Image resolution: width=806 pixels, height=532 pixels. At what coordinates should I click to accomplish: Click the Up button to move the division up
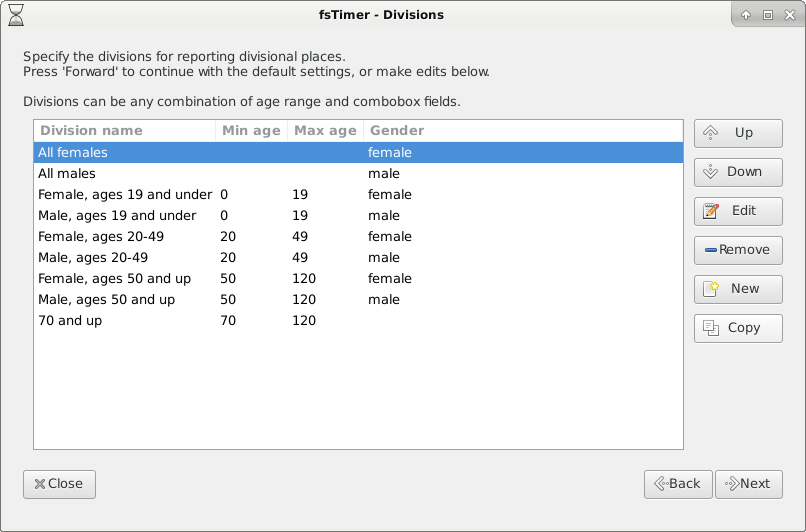(738, 133)
